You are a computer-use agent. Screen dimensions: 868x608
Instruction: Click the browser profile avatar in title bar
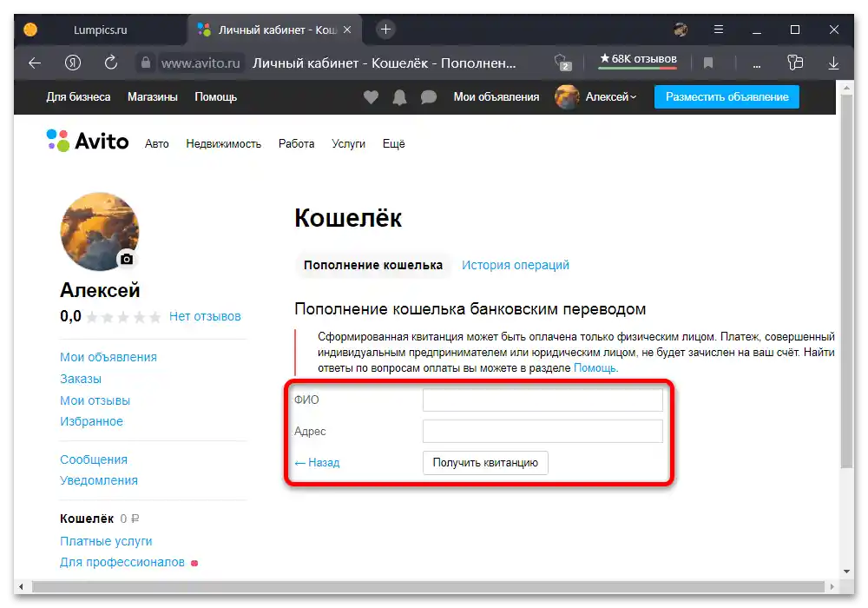[x=681, y=30]
